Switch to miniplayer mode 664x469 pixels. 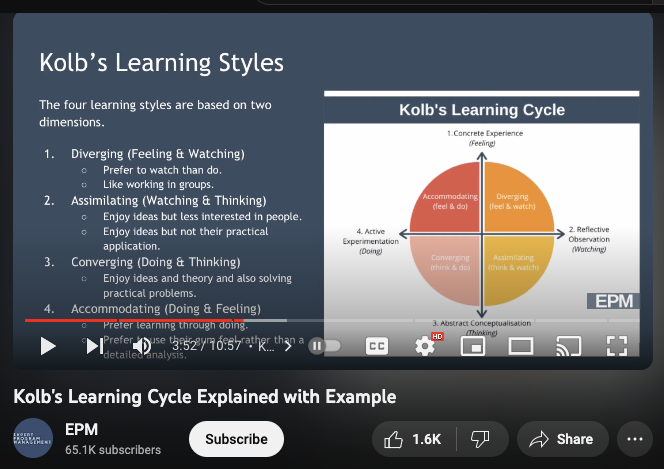point(473,346)
